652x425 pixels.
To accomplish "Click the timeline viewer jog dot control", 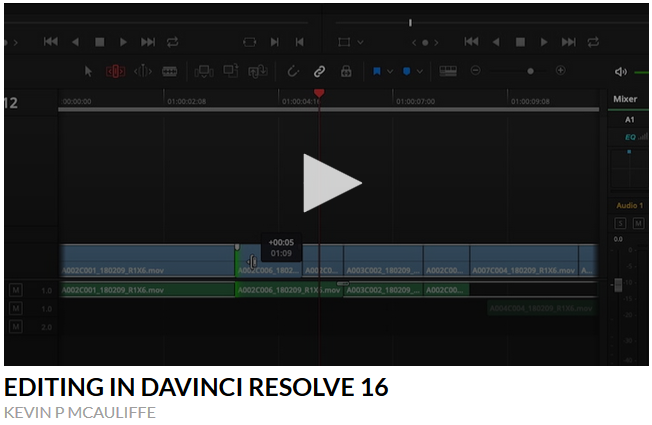I will click(425, 42).
